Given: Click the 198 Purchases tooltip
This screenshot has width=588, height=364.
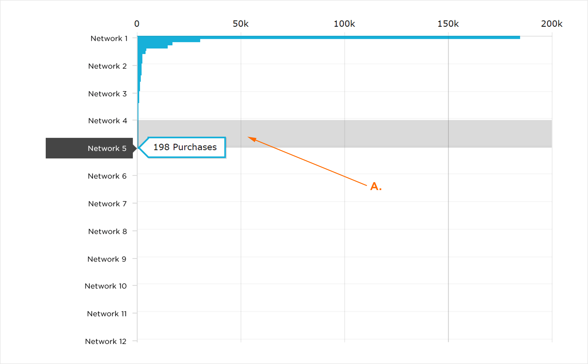Looking at the screenshot, I should point(183,147).
